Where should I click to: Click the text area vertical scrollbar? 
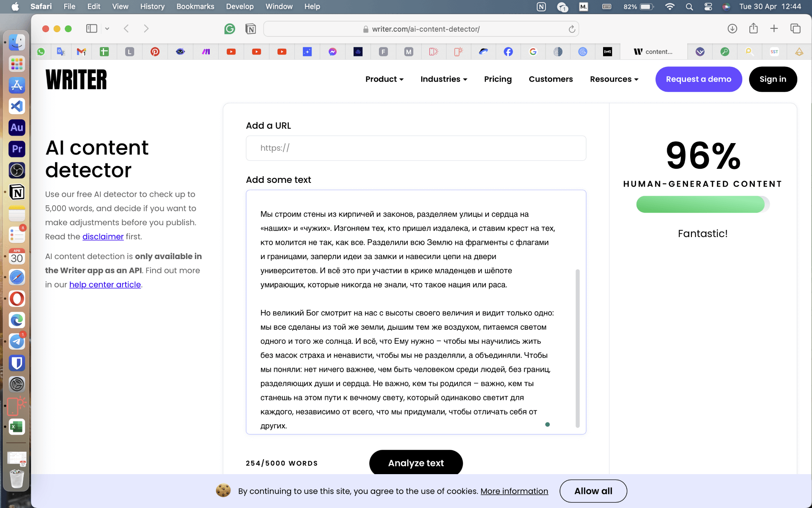pyautogui.click(x=577, y=348)
